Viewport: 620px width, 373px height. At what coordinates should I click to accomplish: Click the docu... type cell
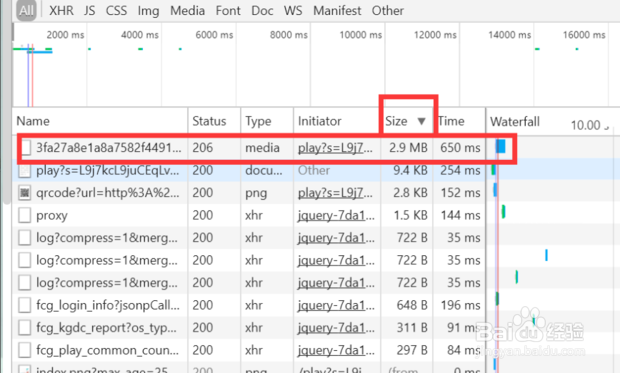point(264,170)
